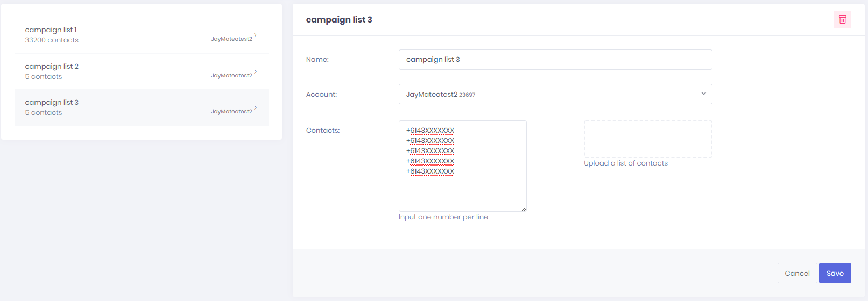Click the Save button
The height and width of the screenshot is (301, 868).
coord(835,273)
